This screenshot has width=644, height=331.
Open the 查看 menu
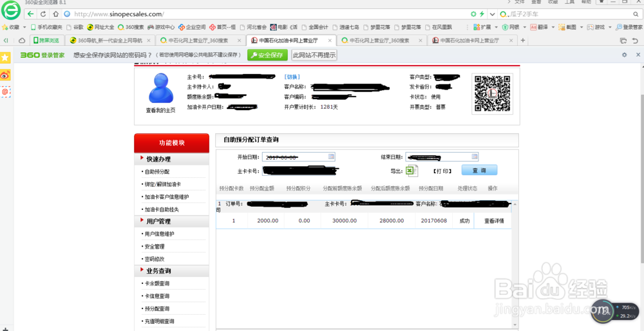pos(536,2)
